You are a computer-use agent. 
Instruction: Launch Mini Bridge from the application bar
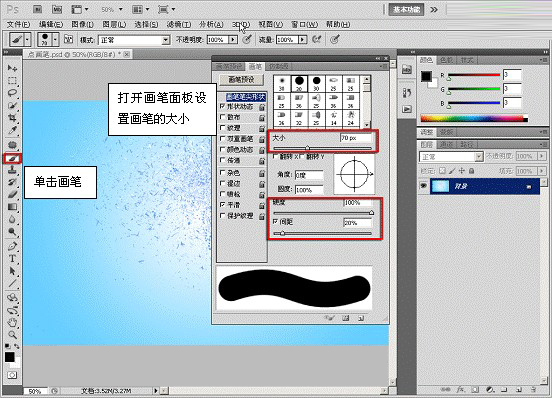pyautogui.click(x=57, y=10)
